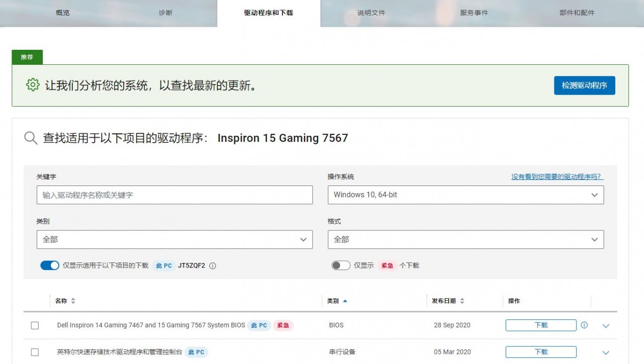
Task: Click the 紧急 urgency badge on BIOS row
Action: pos(283,325)
